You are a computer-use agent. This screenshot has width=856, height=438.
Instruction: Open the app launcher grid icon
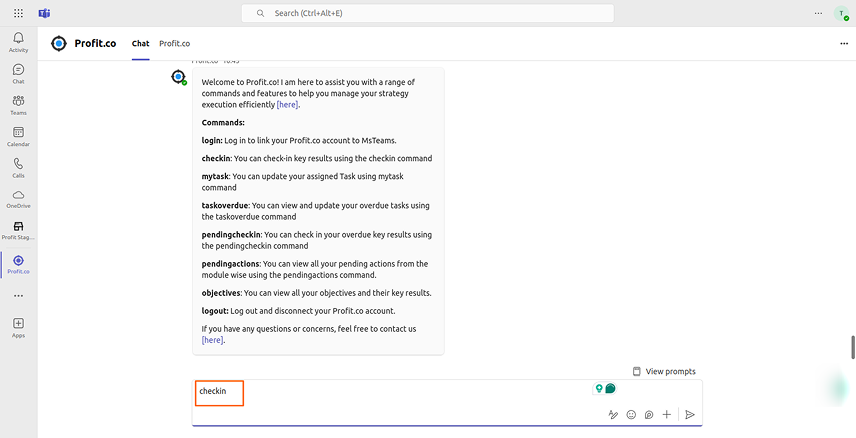[18, 13]
